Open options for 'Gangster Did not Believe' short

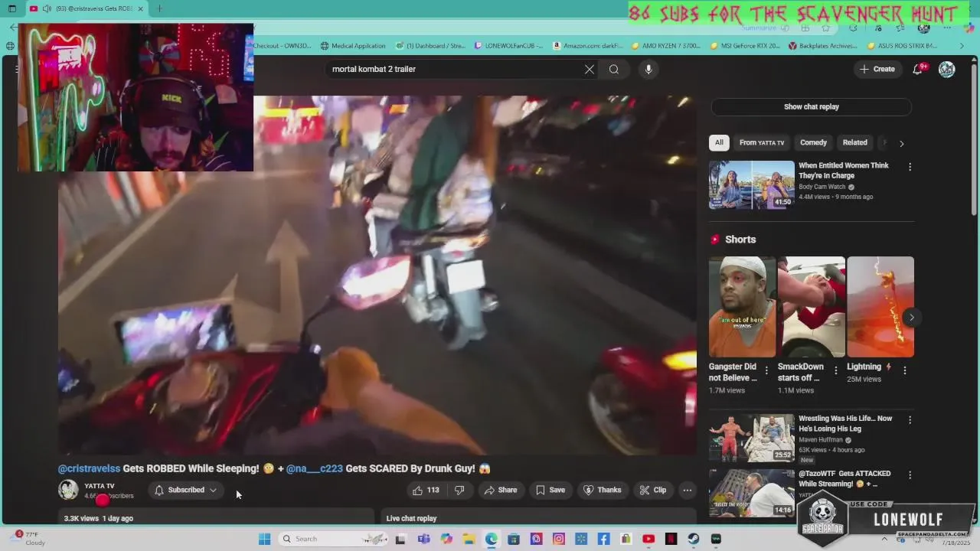tap(766, 370)
